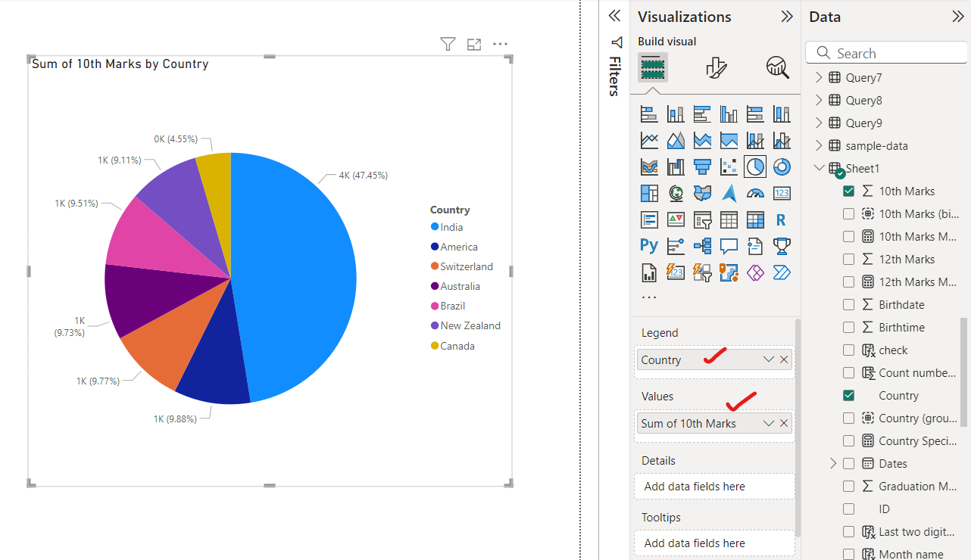Insert a scatter chart visual
971x560 pixels.
(729, 166)
